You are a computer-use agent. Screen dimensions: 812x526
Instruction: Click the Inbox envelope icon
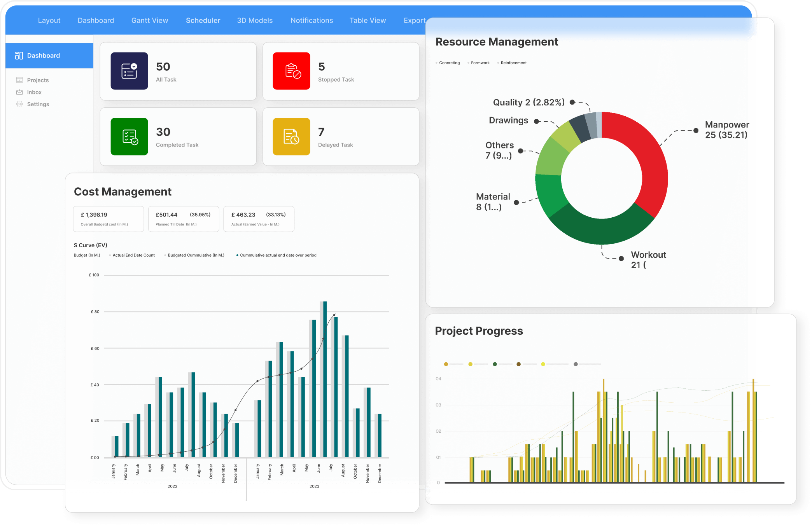pos(19,92)
